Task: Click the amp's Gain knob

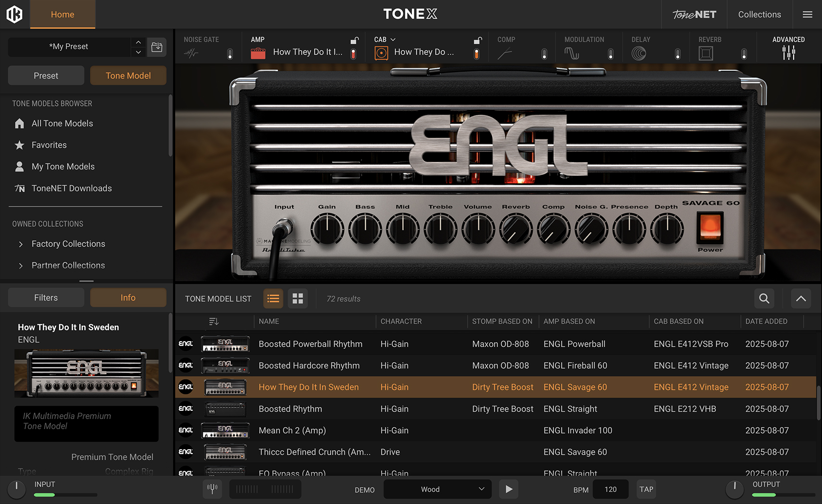Action: point(327,229)
